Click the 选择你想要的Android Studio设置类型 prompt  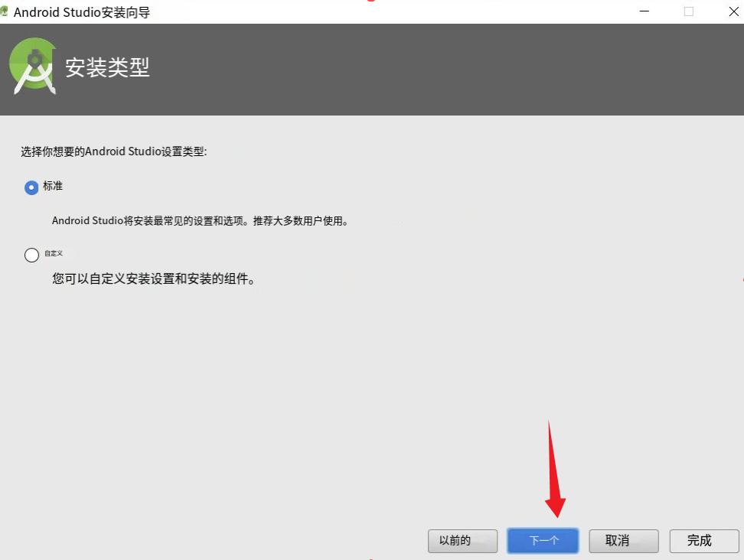point(114,151)
